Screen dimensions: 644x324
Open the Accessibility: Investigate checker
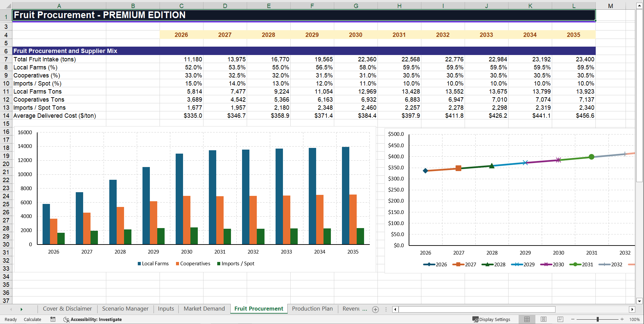[93, 319]
